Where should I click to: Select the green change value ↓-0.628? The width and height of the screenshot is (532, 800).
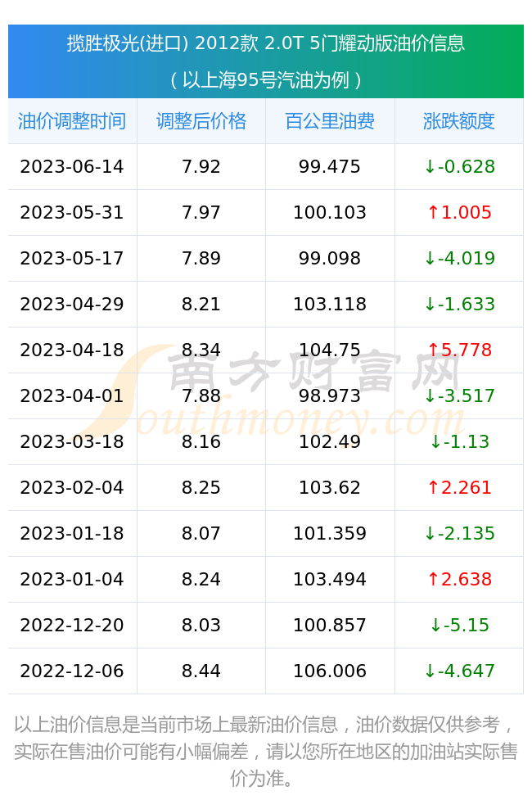tap(460, 167)
